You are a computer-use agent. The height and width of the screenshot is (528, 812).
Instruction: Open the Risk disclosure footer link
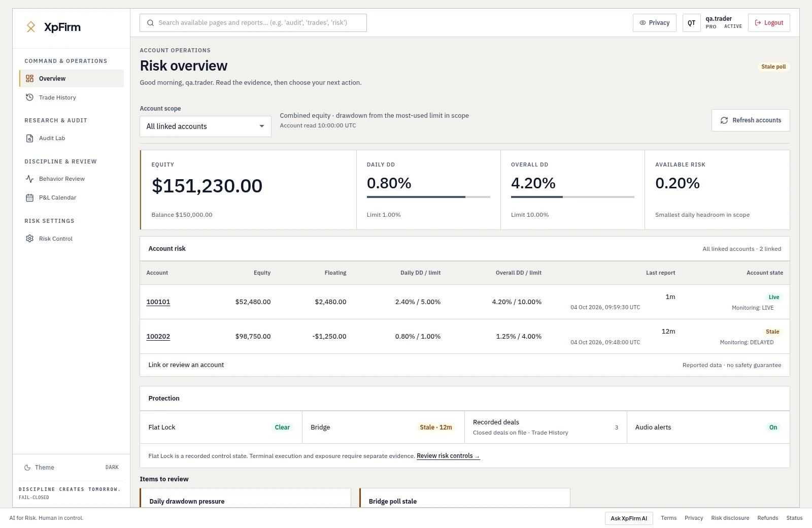point(730,518)
